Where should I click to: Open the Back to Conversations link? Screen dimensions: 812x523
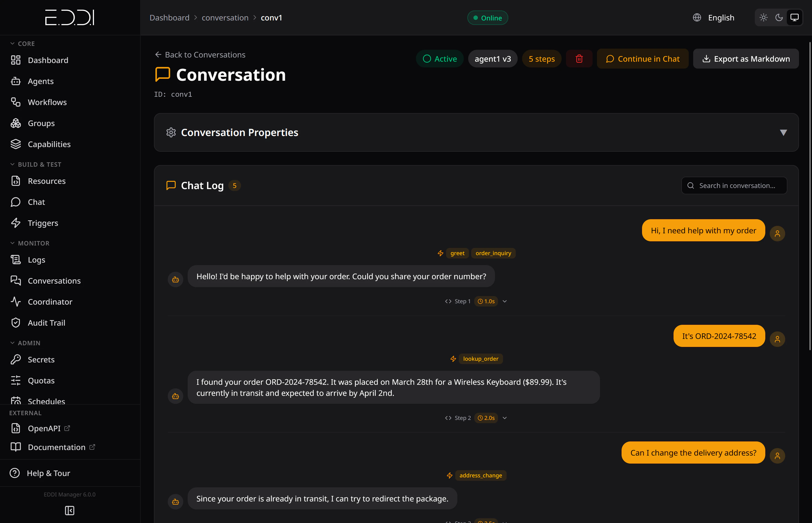coord(200,54)
